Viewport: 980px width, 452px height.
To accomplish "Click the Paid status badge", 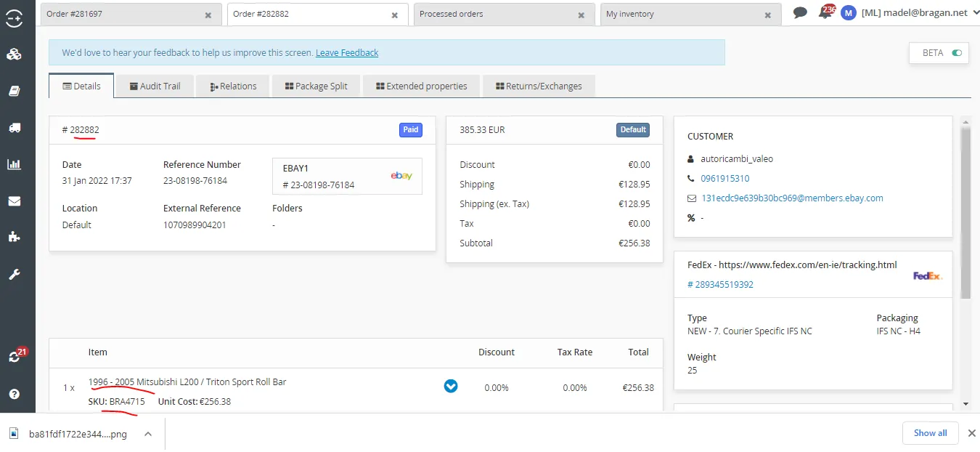I will (411, 129).
